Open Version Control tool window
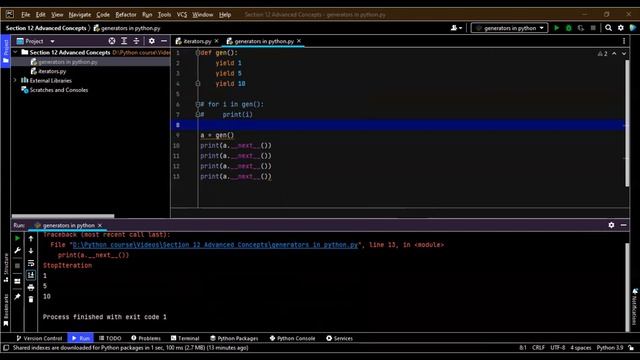This screenshot has width=640, height=360. pos(39,338)
